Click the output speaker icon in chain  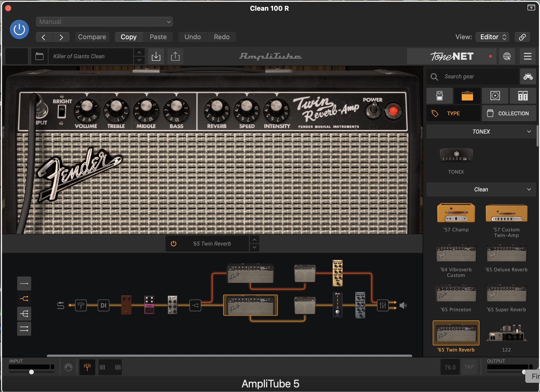point(403,305)
